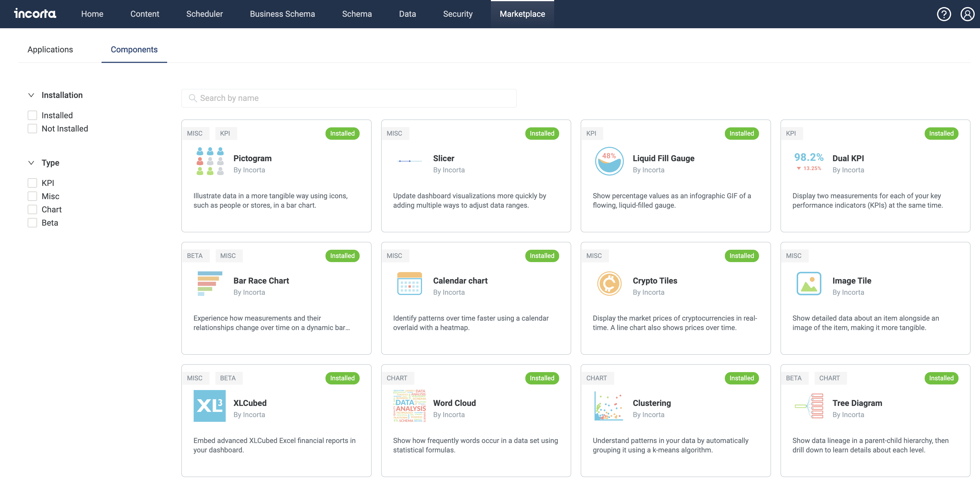Image resolution: width=980 pixels, height=483 pixels.
Task: Check the Installed filter checkbox
Action: 32,115
